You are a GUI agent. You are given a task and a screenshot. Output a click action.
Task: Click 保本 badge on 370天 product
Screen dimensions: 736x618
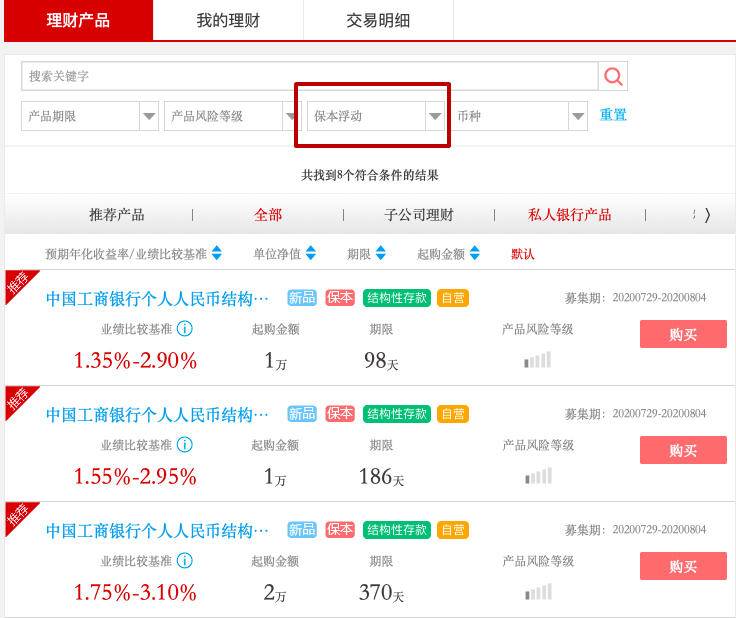coord(340,529)
